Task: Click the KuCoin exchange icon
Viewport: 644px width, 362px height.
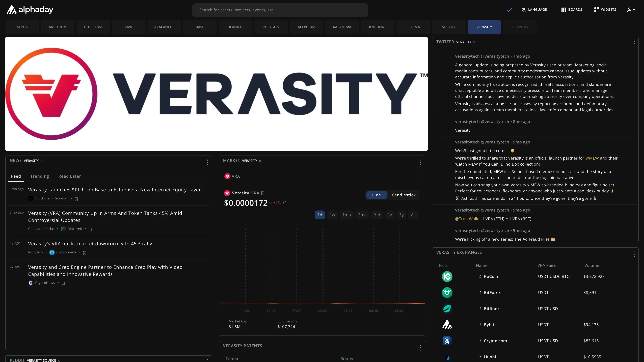Action: (x=447, y=277)
